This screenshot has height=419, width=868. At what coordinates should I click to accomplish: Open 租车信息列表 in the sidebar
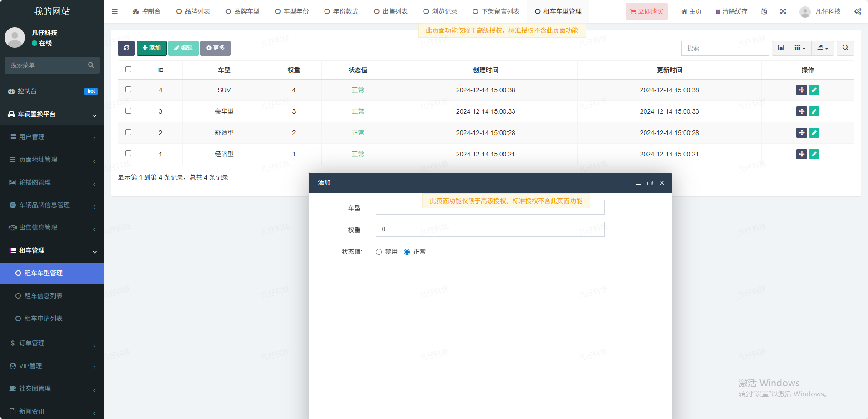click(x=44, y=296)
